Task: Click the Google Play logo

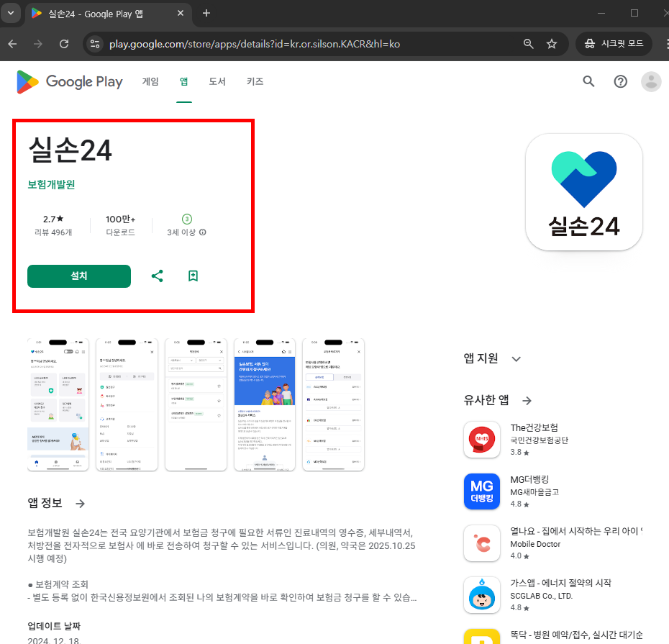Action: [69, 81]
